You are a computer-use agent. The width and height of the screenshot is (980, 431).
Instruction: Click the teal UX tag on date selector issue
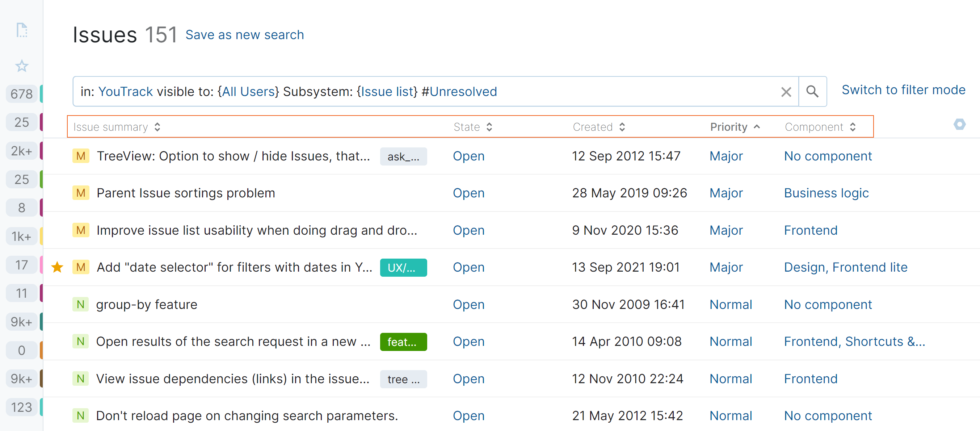(403, 268)
